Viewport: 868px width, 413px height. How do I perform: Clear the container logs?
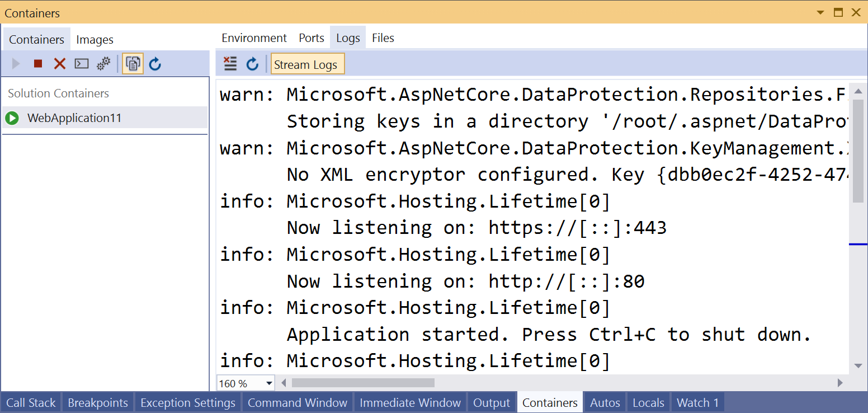click(230, 63)
